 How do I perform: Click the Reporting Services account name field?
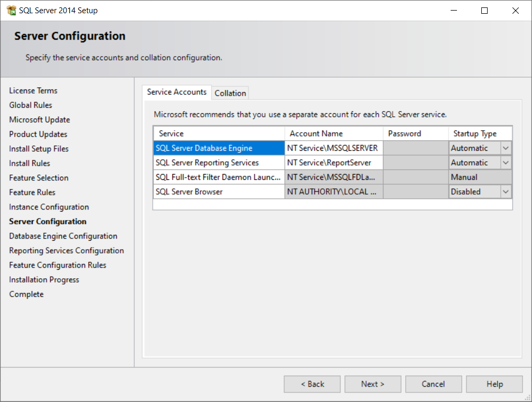click(x=333, y=163)
